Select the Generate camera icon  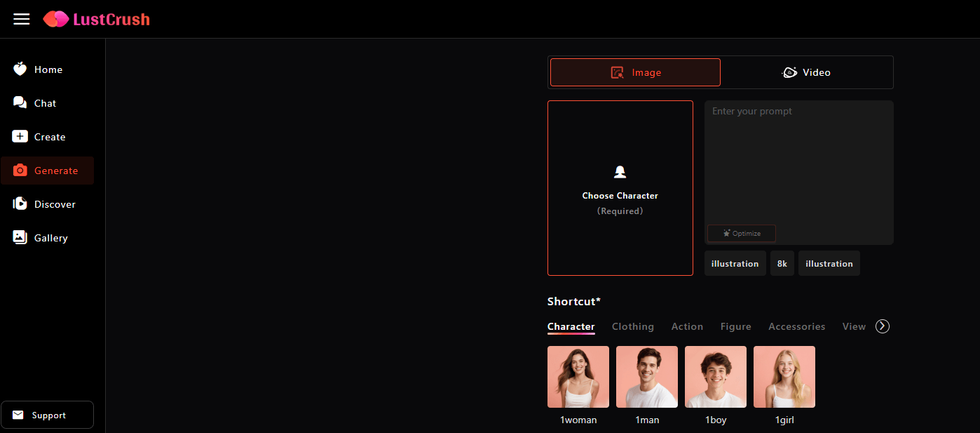coord(21,170)
